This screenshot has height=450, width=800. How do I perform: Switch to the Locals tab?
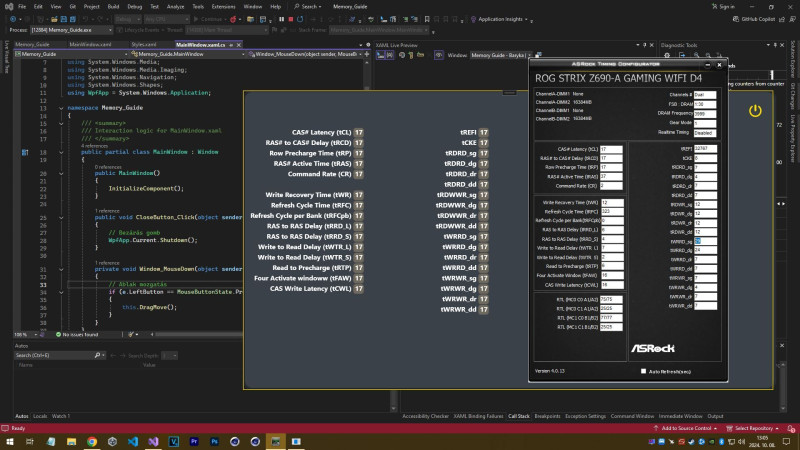click(x=40, y=416)
